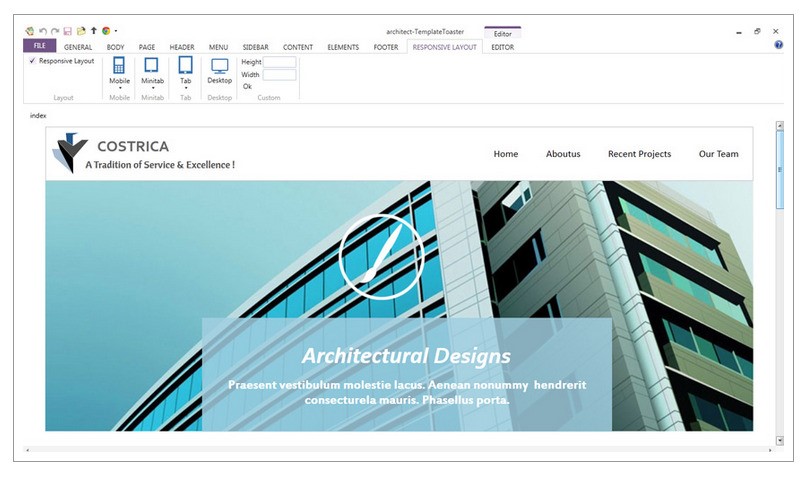The width and height of the screenshot is (807, 477).
Task: Select the COSTRICA site title text
Action: click(x=133, y=147)
